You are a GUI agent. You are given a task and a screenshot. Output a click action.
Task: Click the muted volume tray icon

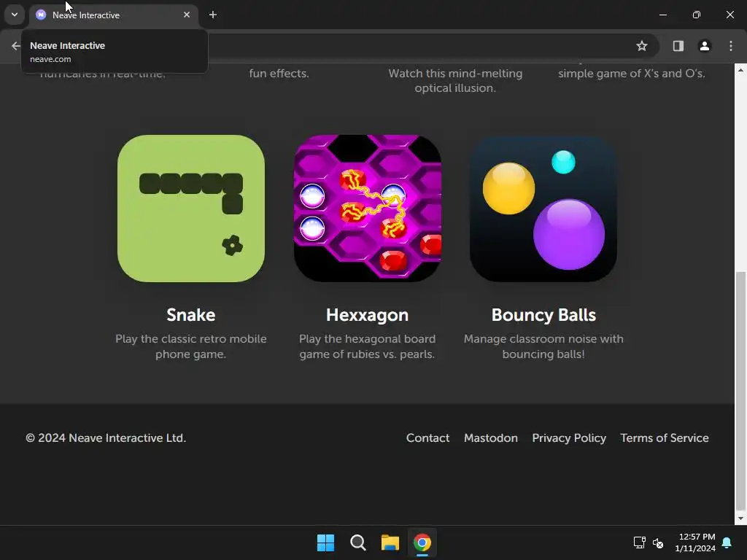658,542
